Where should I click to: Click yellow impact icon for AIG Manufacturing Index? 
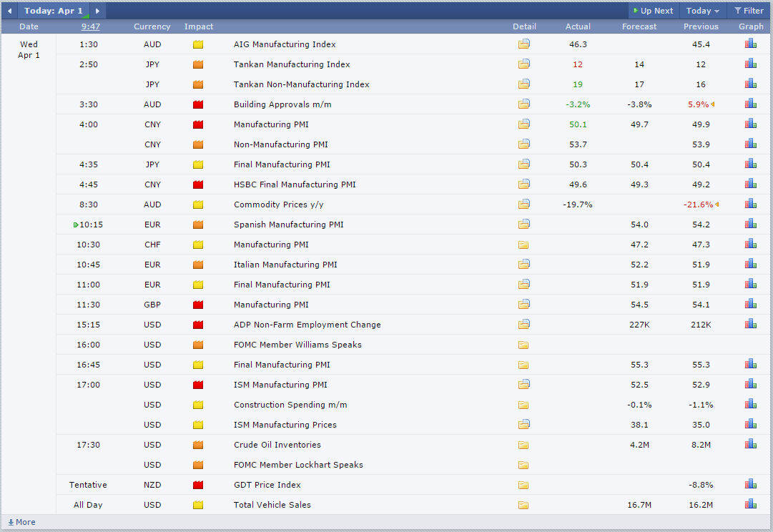point(198,44)
